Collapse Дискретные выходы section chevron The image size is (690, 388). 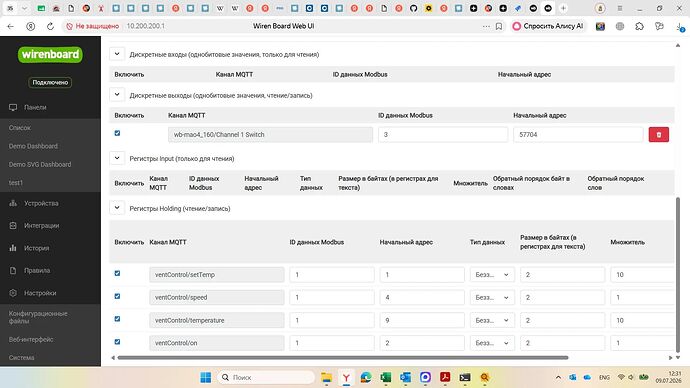pos(117,95)
